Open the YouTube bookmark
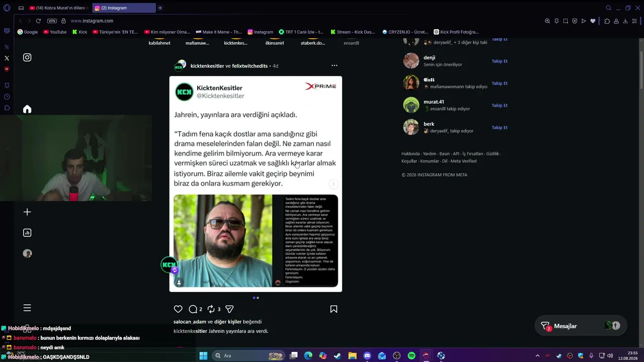The width and height of the screenshot is (644, 362). [x=55, y=32]
